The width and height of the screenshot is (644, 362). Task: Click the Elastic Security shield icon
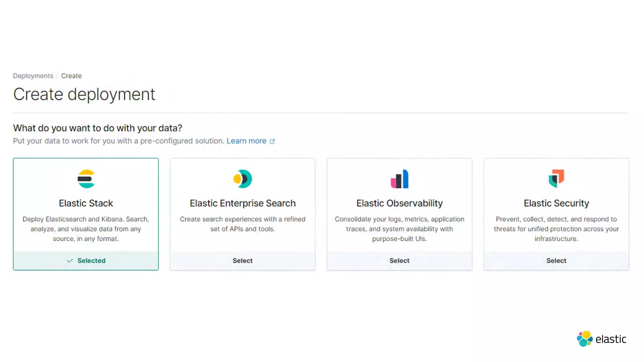(556, 178)
